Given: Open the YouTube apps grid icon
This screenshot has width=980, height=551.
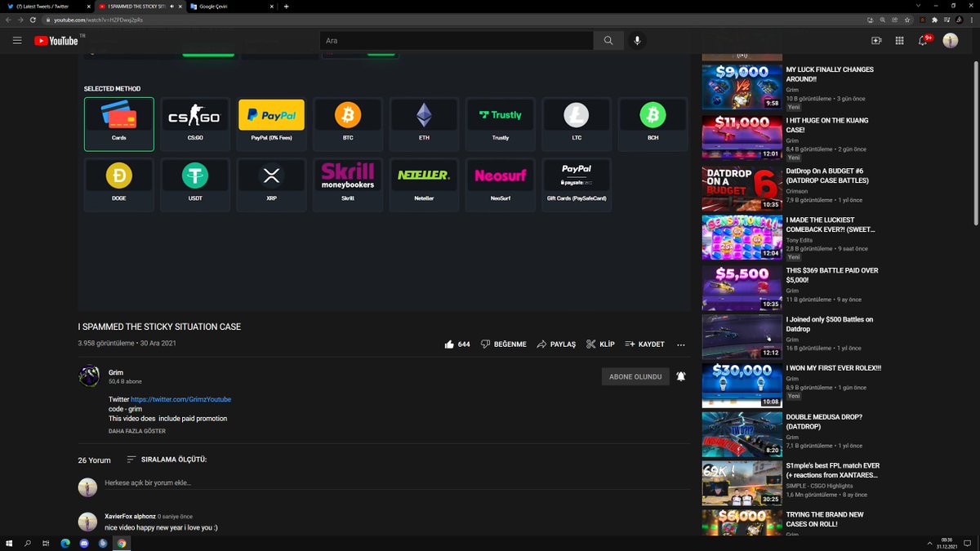Looking at the screenshot, I should 899,41.
